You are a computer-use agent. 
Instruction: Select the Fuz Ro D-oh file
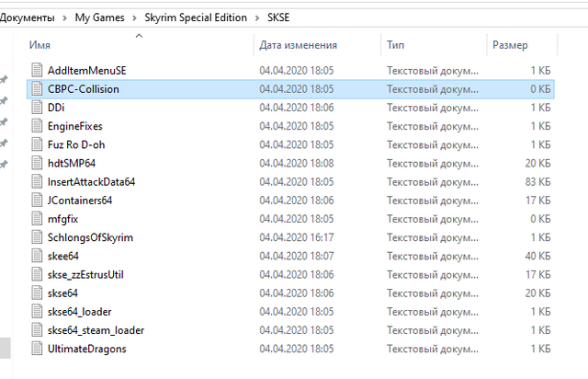76,144
